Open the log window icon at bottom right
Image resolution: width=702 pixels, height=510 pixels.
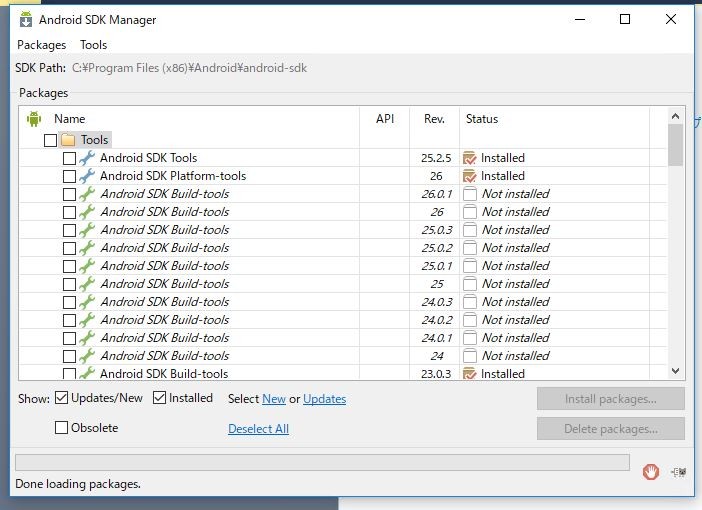click(x=679, y=472)
